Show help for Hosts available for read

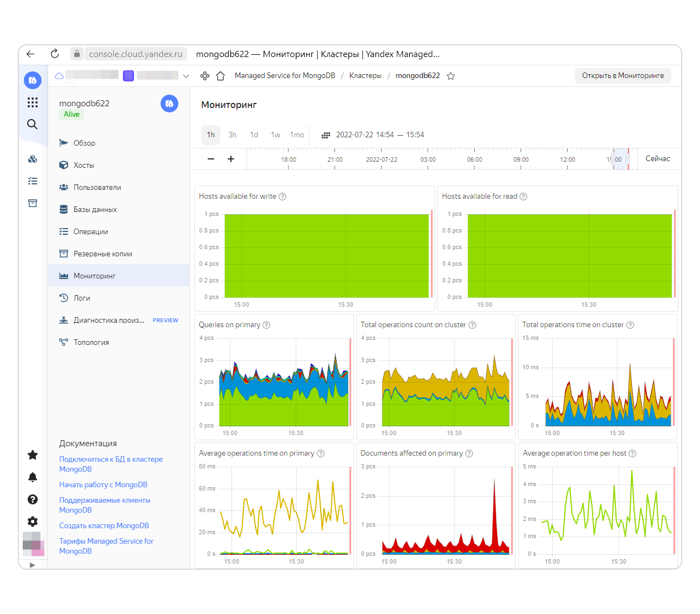[523, 197]
